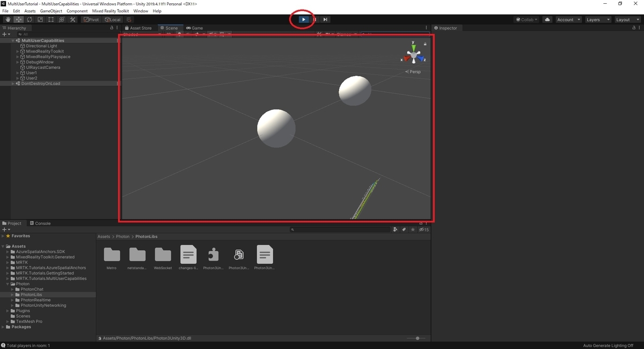
Task: Click the Pause button
Action: pos(314,20)
